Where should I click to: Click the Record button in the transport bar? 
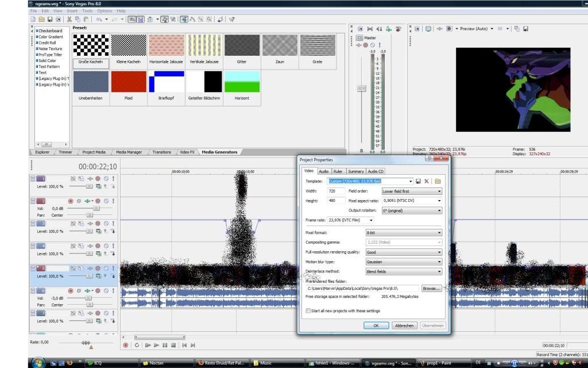[x=126, y=345]
